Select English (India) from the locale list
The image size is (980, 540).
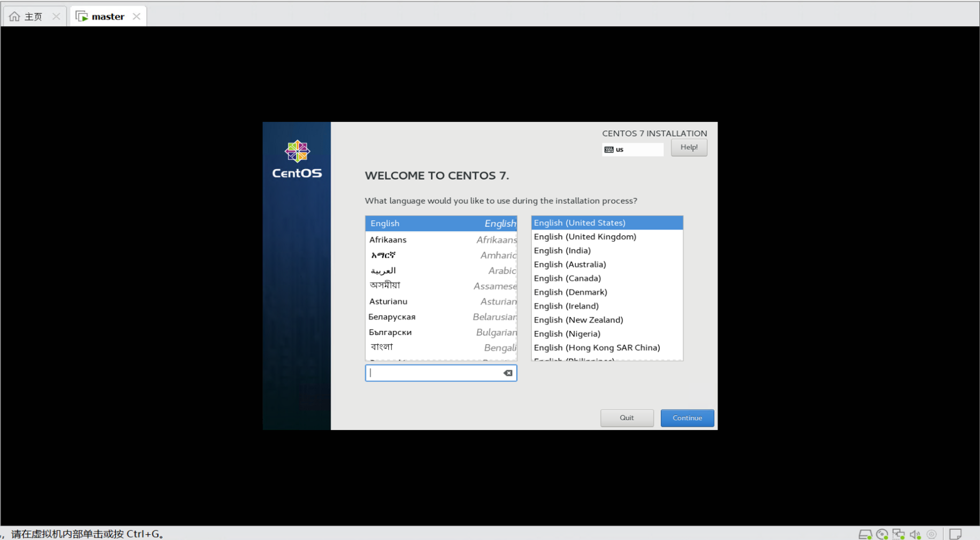[562, 250]
